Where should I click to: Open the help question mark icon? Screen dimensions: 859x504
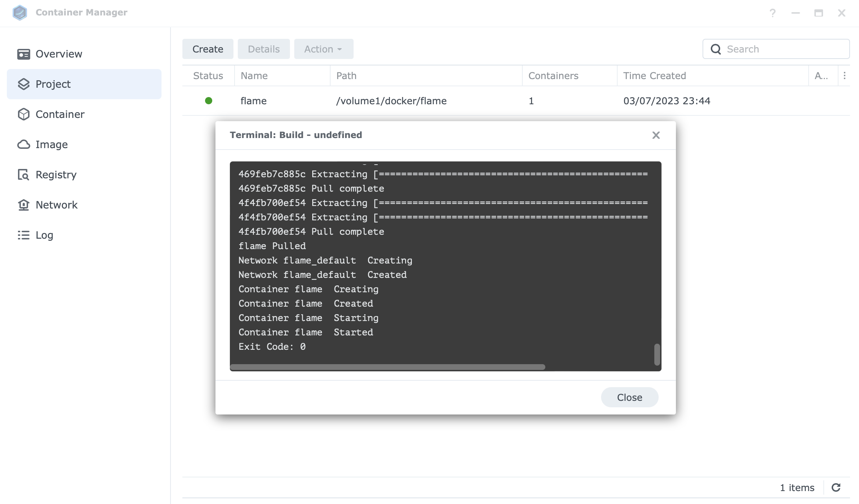[x=773, y=13]
